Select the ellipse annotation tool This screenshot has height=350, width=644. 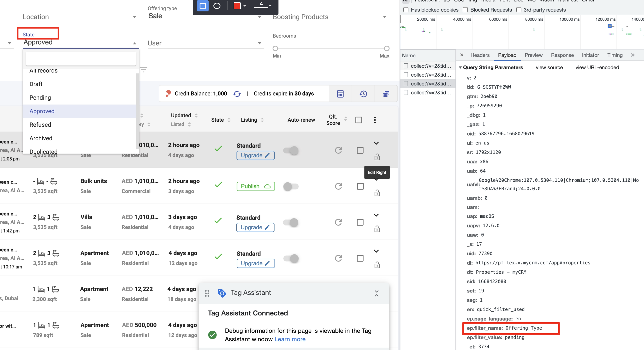pyautogui.click(x=217, y=5)
